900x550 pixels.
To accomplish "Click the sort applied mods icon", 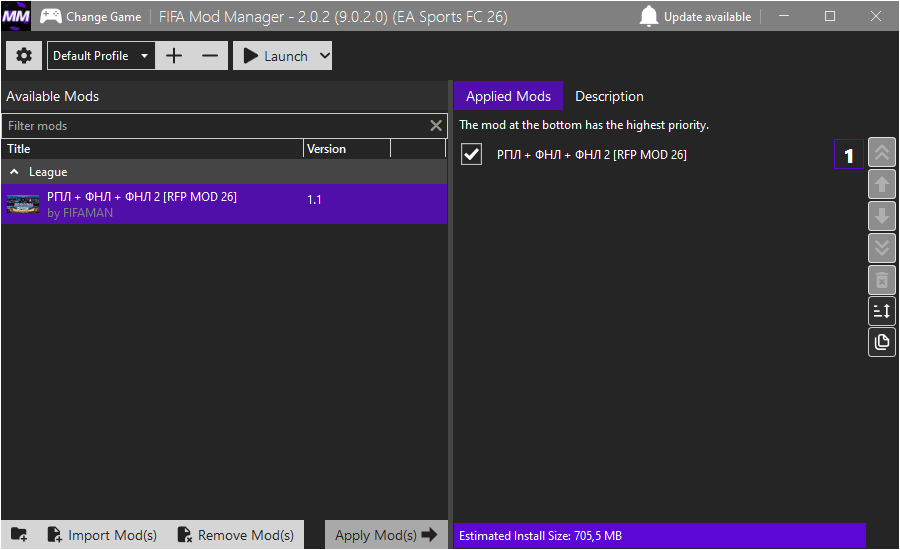I will [x=881, y=311].
